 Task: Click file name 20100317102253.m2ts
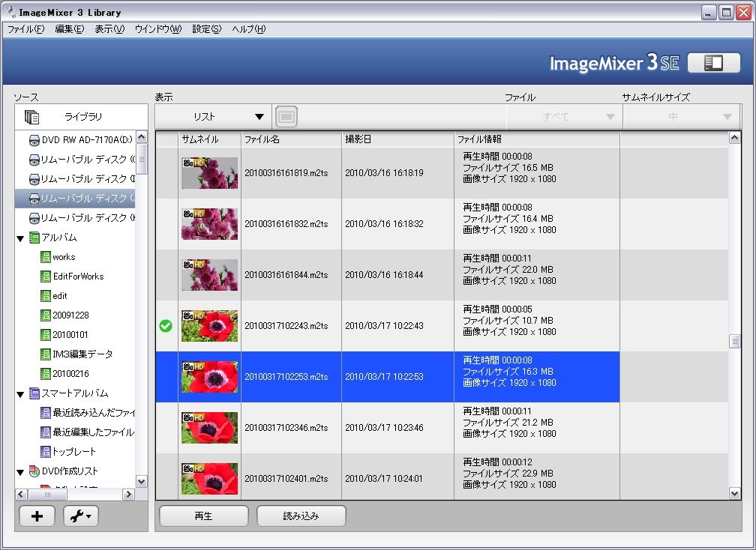coord(286,377)
